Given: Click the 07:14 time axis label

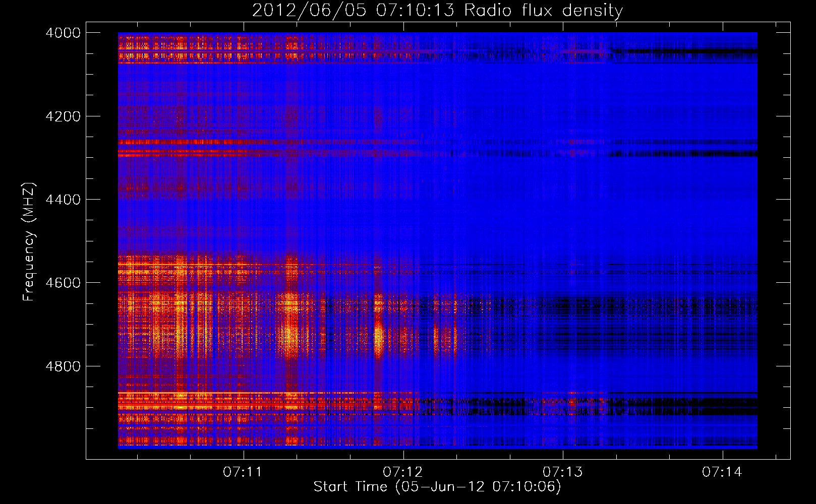Looking at the screenshot, I should coord(722,472).
